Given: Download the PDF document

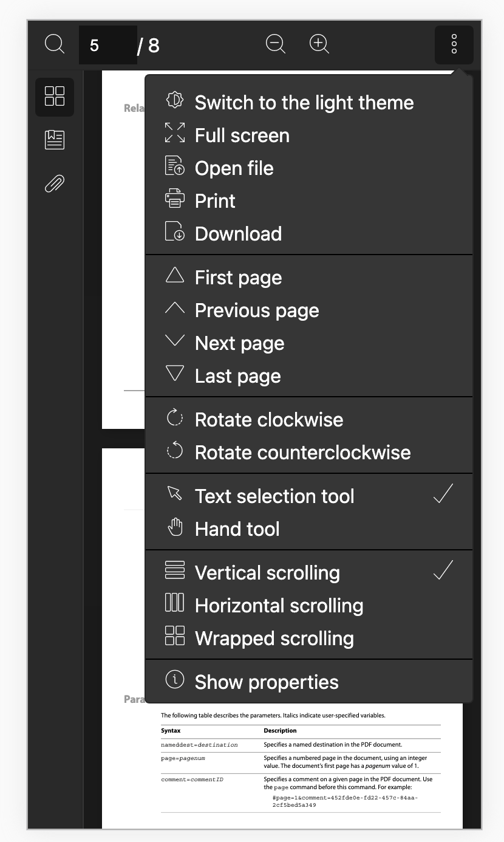Looking at the screenshot, I should click(238, 233).
